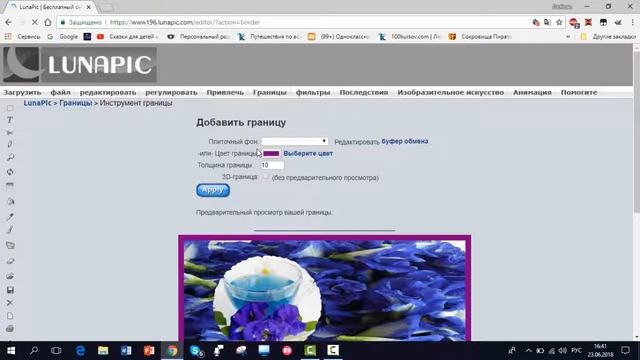
Task: Open Chrome three-dot menu
Action: (632, 22)
